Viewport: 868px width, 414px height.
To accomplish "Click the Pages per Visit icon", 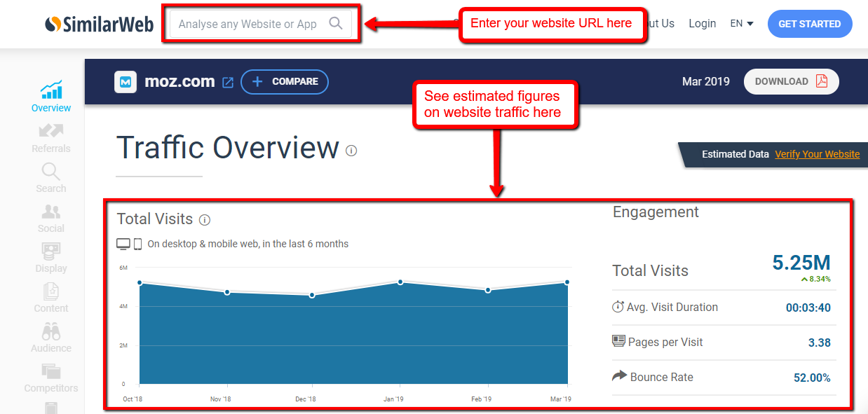I will tap(618, 341).
